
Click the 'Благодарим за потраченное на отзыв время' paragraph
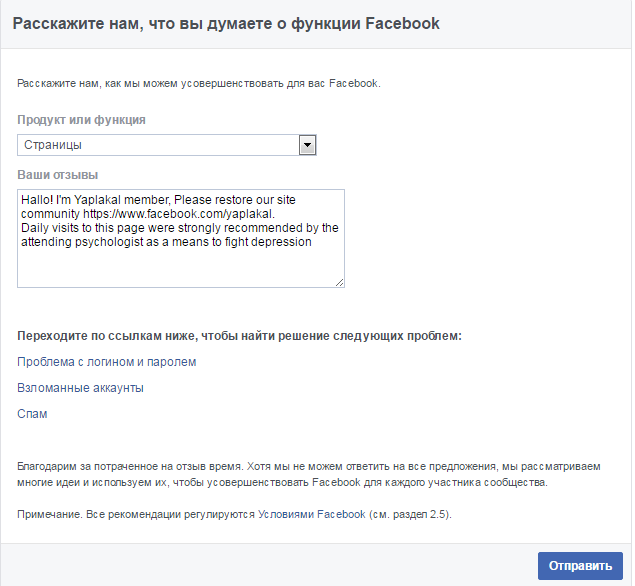click(309, 475)
